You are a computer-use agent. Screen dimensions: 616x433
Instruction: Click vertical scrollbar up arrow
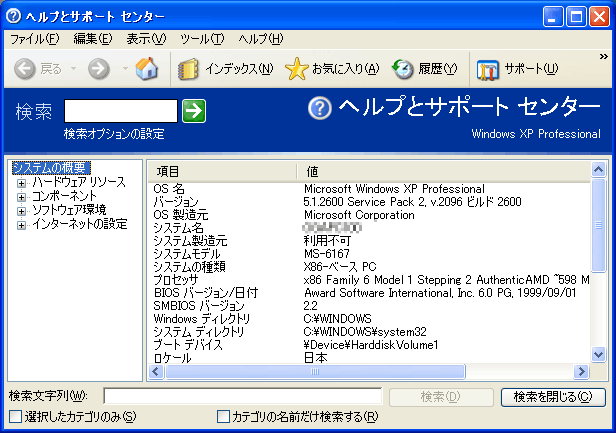pyautogui.click(x=598, y=169)
